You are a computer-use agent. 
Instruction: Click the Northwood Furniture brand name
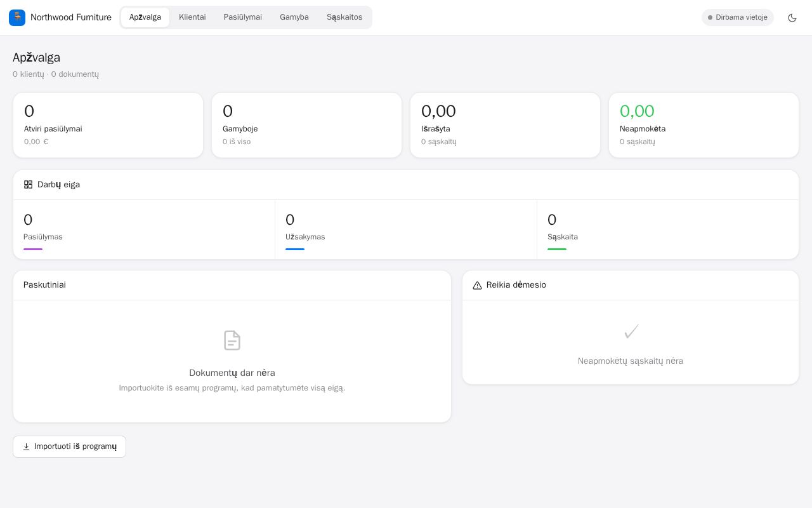pyautogui.click(x=71, y=17)
